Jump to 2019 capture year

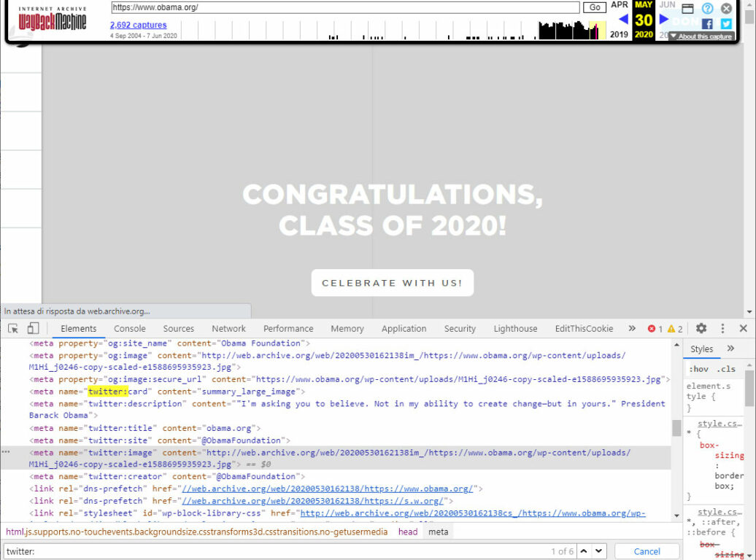tap(619, 35)
